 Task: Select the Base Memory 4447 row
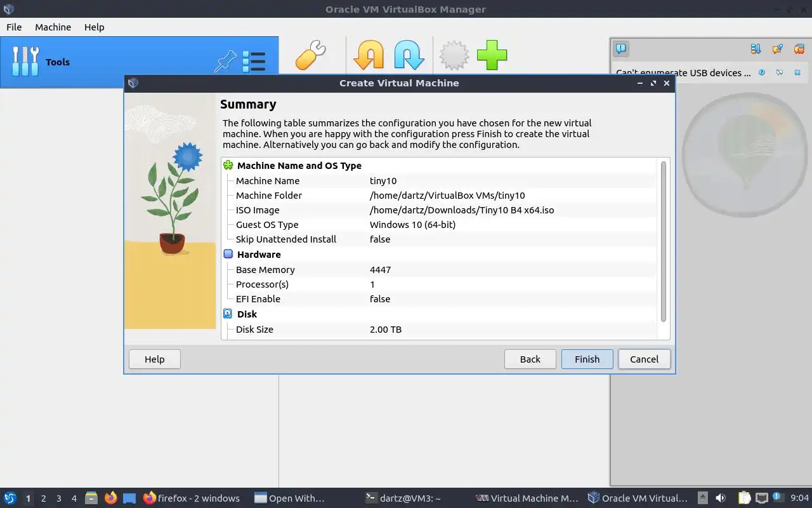coord(440,269)
